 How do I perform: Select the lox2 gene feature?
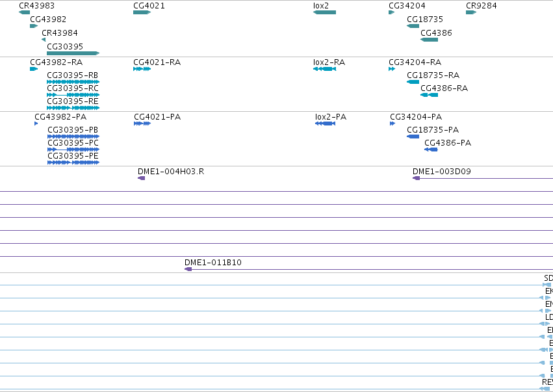pyautogui.click(x=324, y=12)
